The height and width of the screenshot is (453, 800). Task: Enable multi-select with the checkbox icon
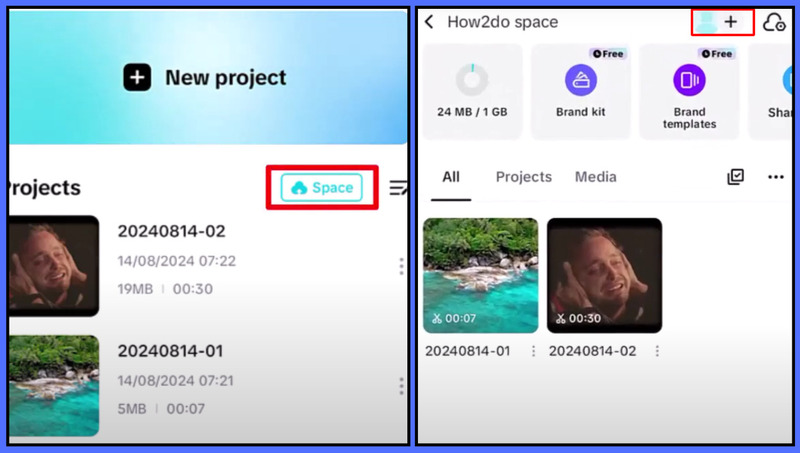click(736, 177)
